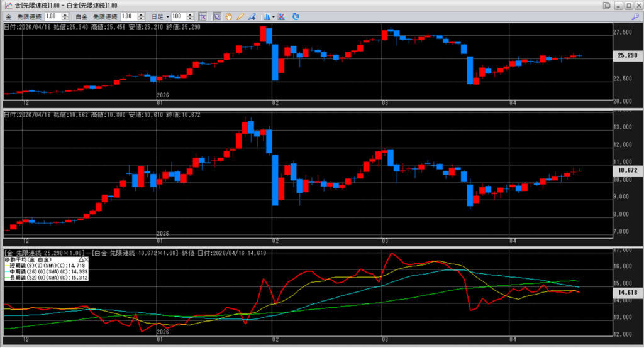Click the 16,000 spread axis label
Image resolution: width=644 pixels, height=348 pixels.
tap(623, 266)
